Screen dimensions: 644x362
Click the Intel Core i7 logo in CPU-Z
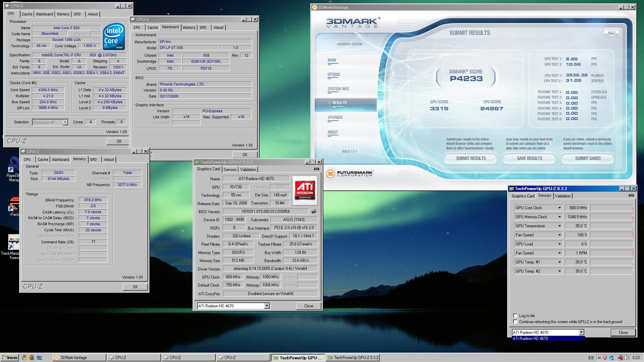114,37
